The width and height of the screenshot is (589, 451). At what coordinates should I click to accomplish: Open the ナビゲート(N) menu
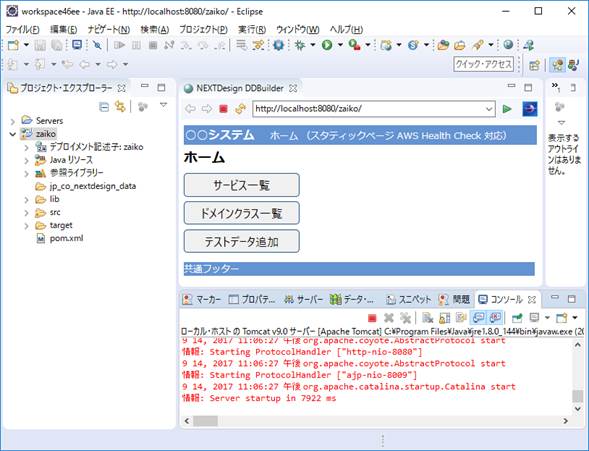109,29
